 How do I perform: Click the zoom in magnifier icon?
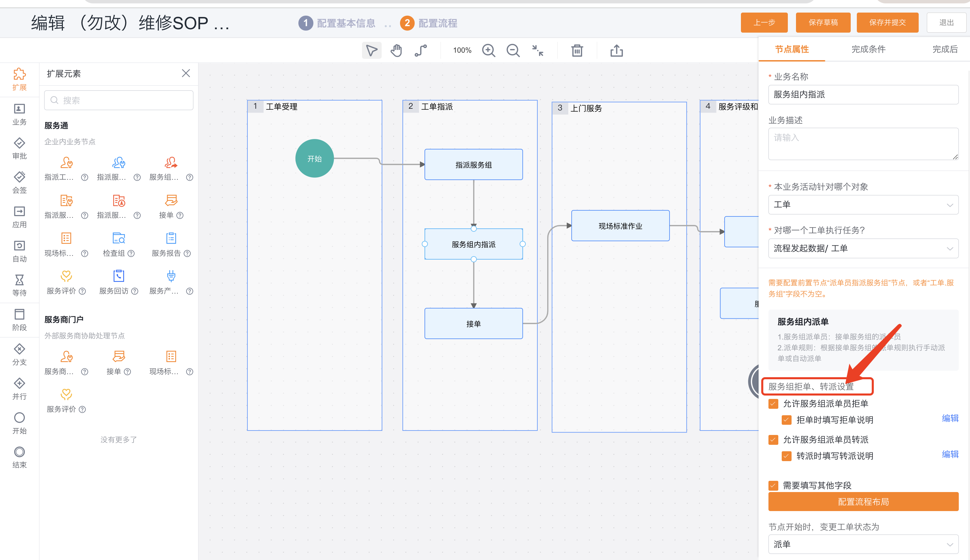(488, 50)
